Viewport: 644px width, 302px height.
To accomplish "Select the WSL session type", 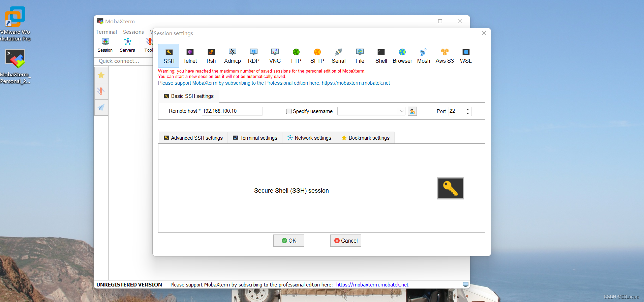I will (466, 56).
